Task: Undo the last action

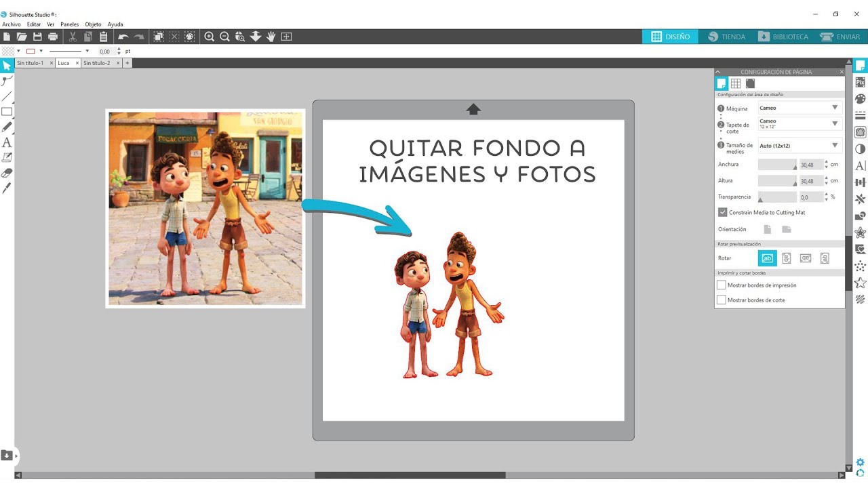Action: [123, 37]
